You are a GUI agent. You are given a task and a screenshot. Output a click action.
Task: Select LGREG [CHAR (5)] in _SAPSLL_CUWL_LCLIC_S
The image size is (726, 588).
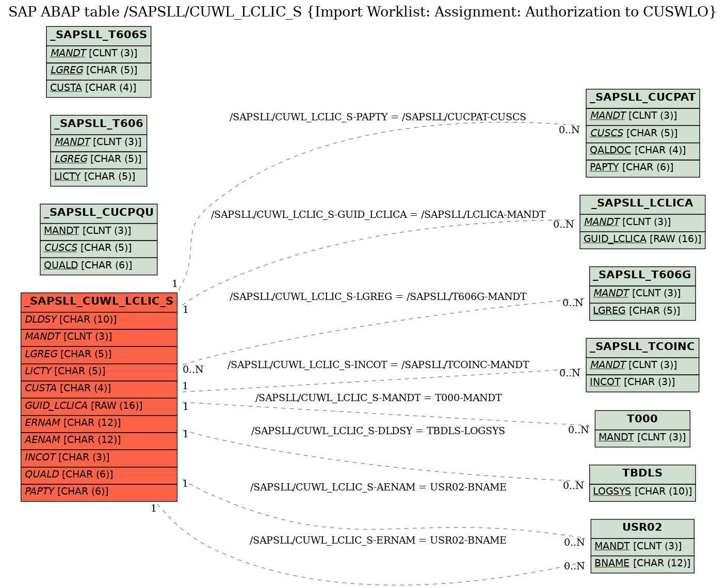(x=99, y=355)
